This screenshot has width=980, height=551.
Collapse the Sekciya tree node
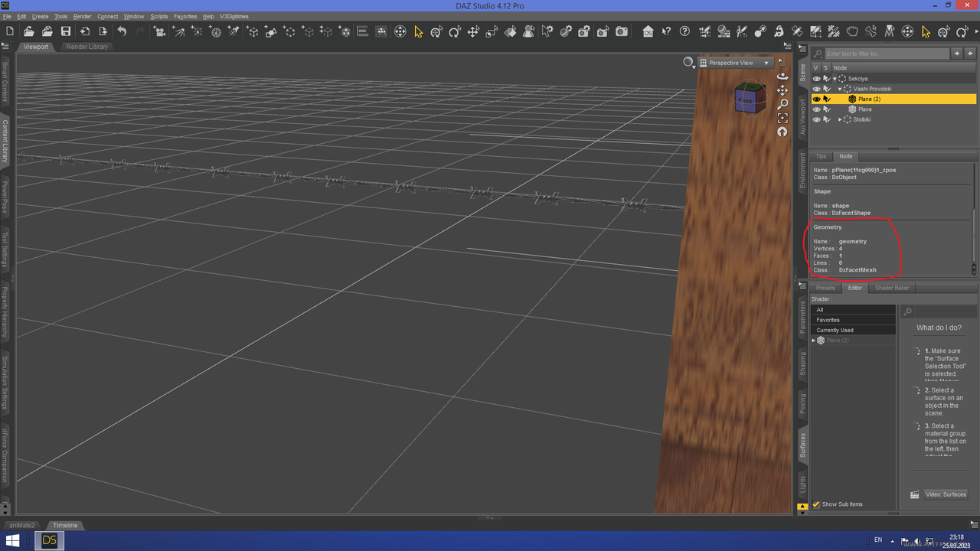(835, 79)
